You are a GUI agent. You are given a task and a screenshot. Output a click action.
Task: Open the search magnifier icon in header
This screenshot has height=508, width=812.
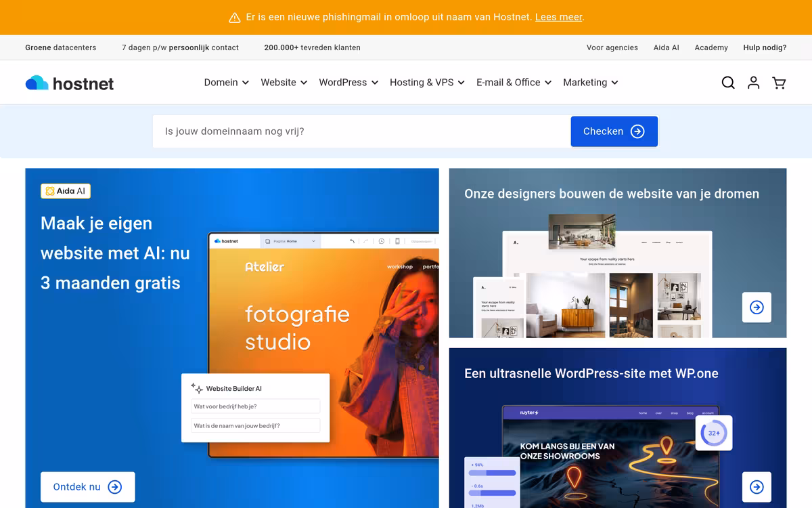click(x=728, y=83)
